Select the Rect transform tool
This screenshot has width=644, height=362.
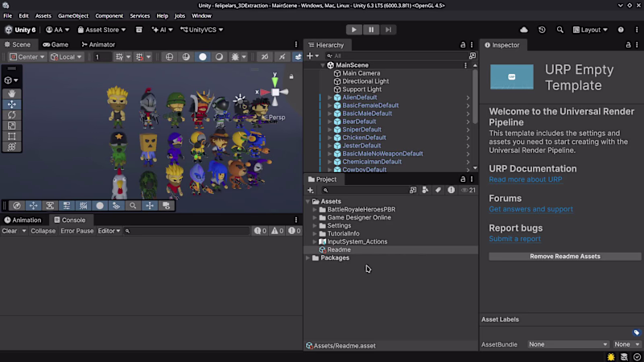[11, 136]
